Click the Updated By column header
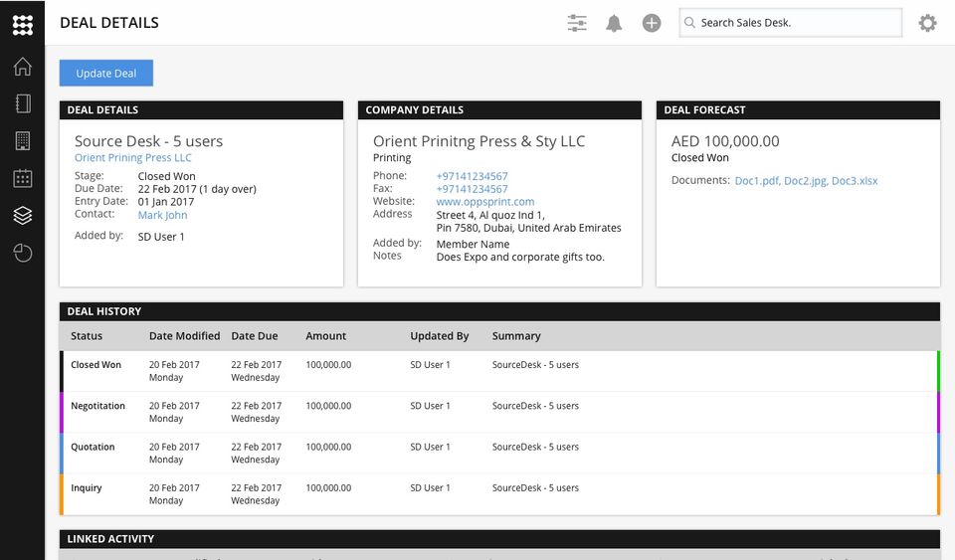This screenshot has height=560, width=955. 439,336
